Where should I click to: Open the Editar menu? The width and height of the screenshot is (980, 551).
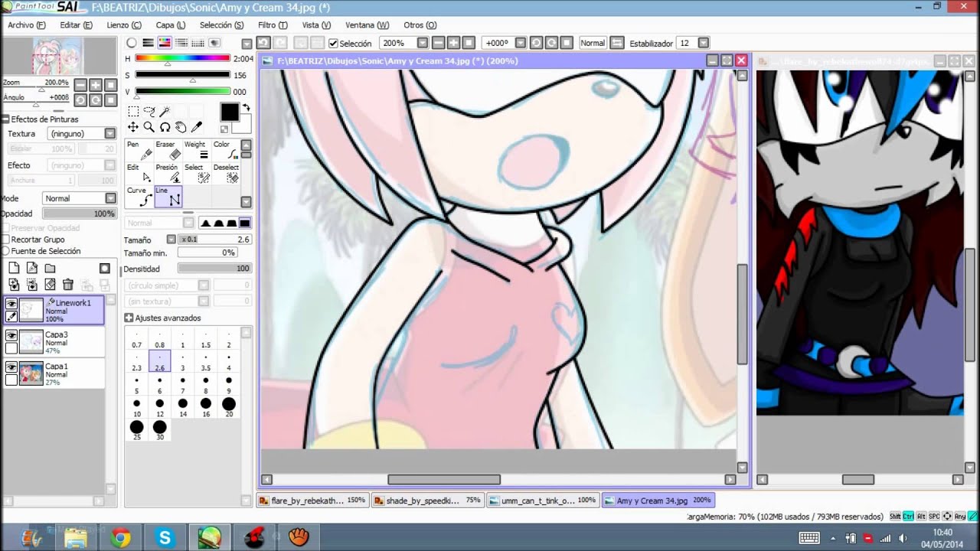76,25
